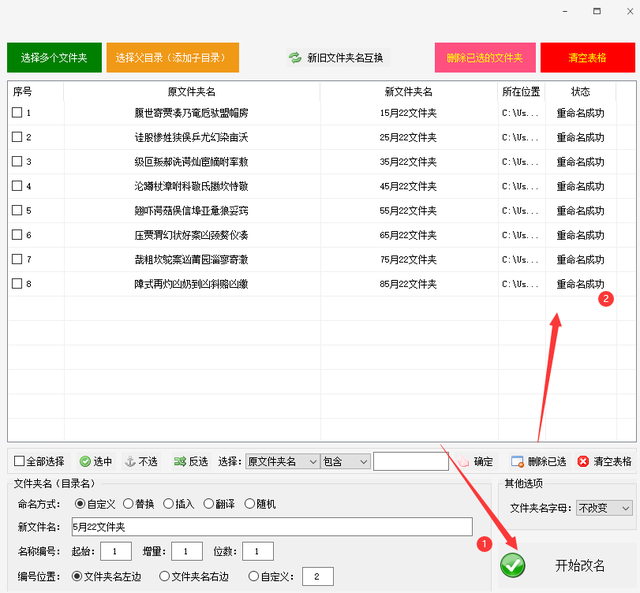Click the 55月22文件夹 cell
The height and width of the screenshot is (593, 640).
point(408,211)
